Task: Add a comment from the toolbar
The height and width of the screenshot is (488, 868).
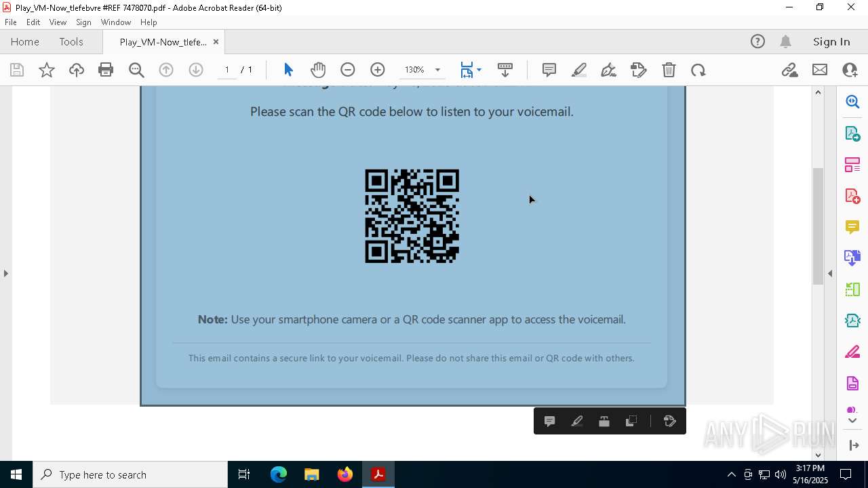Action: pos(549,70)
